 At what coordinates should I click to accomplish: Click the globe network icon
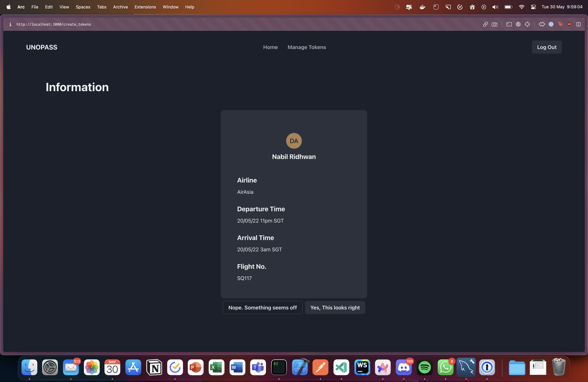(518, 24)
